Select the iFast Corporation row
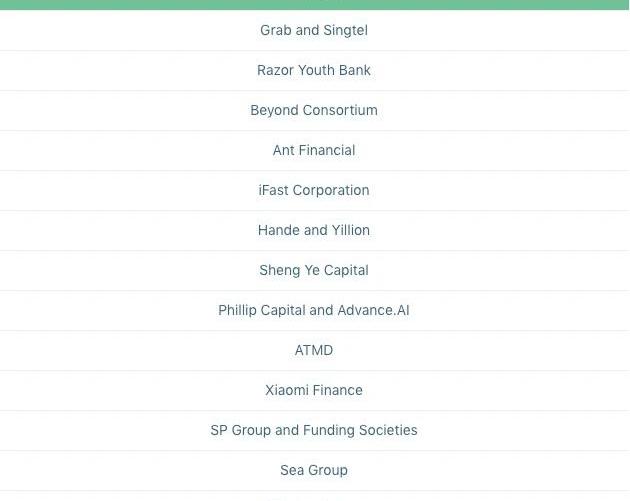This screenshot has width=630, height=501. [x=315, y=190]
